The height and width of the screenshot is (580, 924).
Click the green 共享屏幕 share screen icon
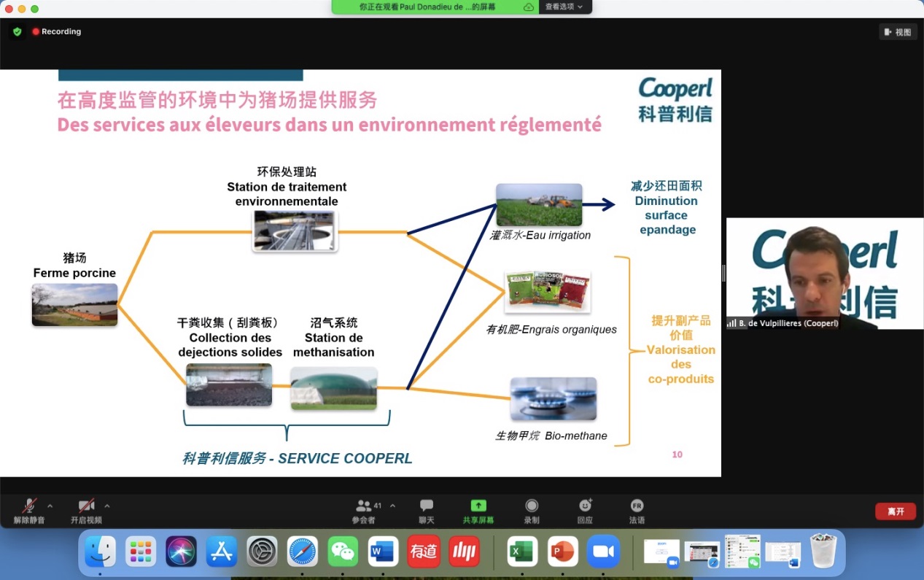(478, 506)
